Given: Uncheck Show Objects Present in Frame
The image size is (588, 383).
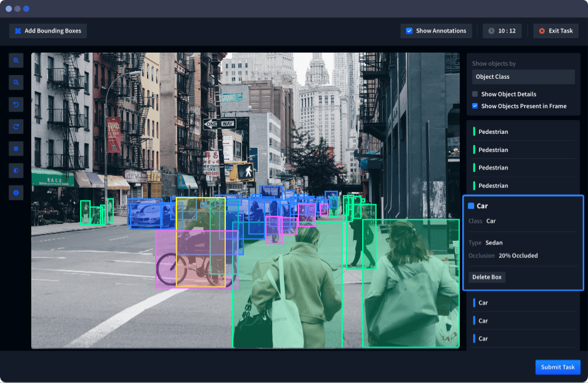Looking at the screenshot, I should click(x=475, y=106).
